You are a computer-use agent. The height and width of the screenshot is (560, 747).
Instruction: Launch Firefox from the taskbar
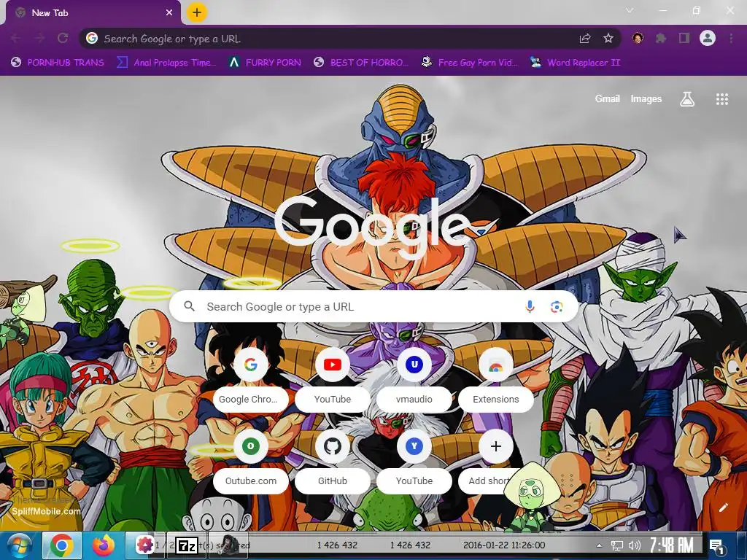click(104, 545)
